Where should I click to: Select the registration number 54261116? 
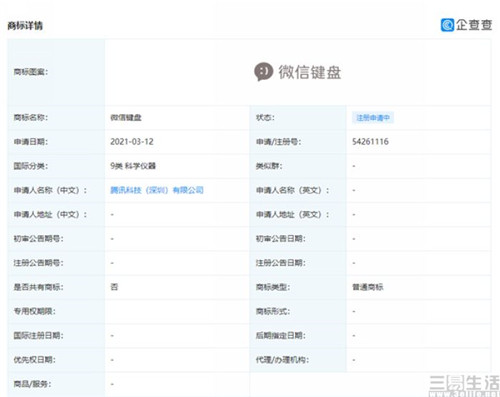pos(370,142)
